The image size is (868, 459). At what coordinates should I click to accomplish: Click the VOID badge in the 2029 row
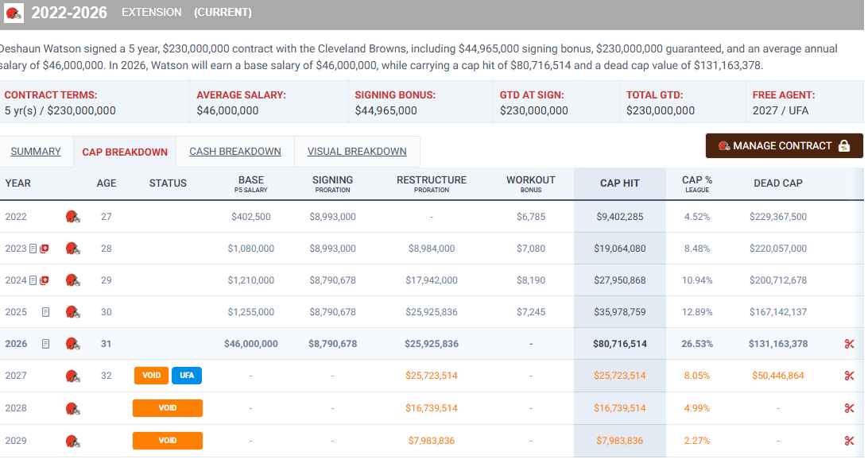[168, 441]
